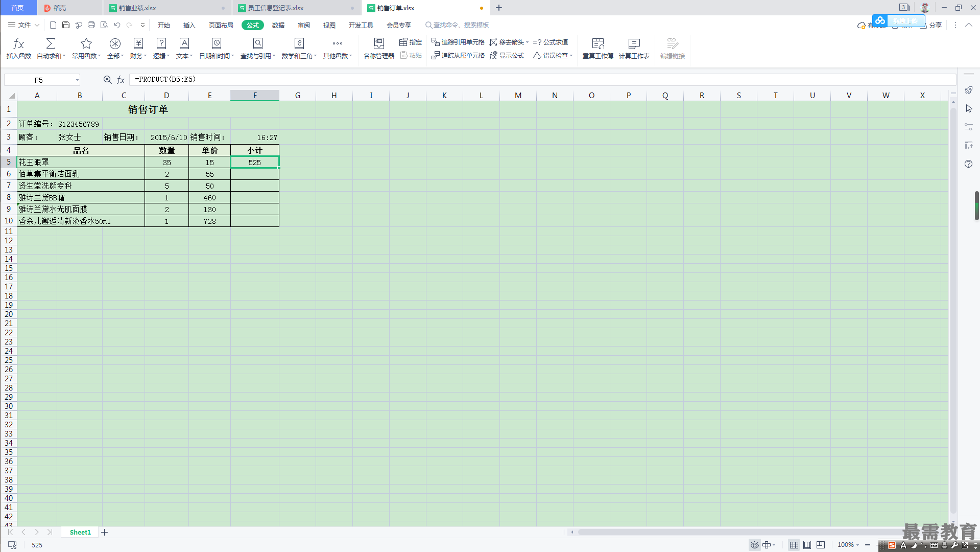Open the Math and Trig functions icon
This screenshot has width=980, height=552.
tap(299, 43)
